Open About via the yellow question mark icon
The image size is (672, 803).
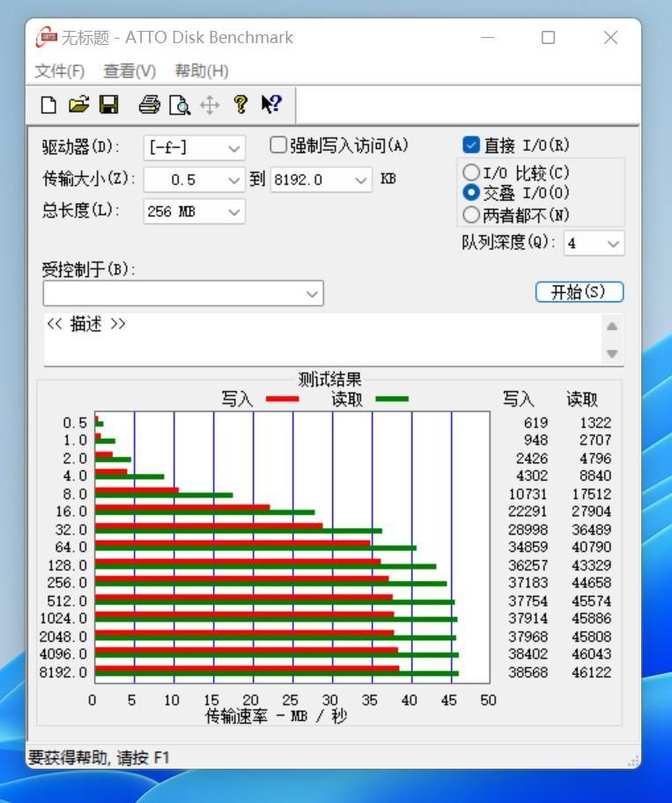pyautogui.click(x=240, y=105)
